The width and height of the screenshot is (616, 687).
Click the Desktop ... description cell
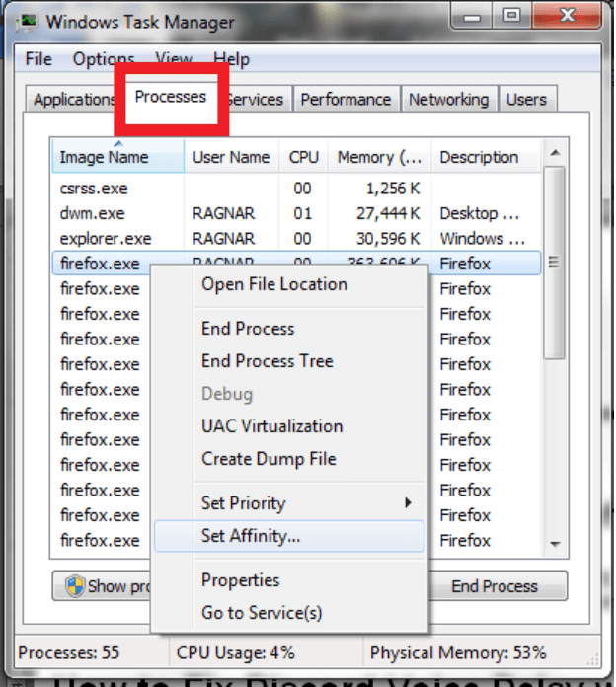480,213
